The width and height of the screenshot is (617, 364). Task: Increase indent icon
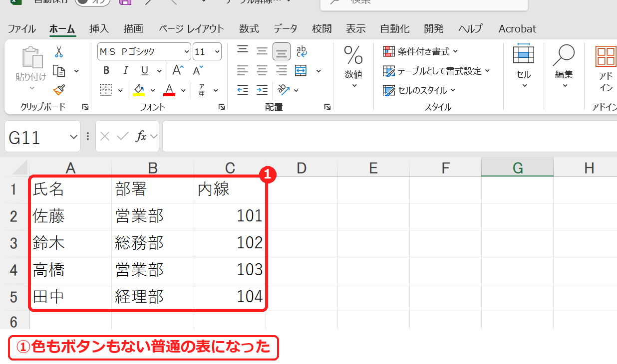pyautogui.click(x=262, y=90)
